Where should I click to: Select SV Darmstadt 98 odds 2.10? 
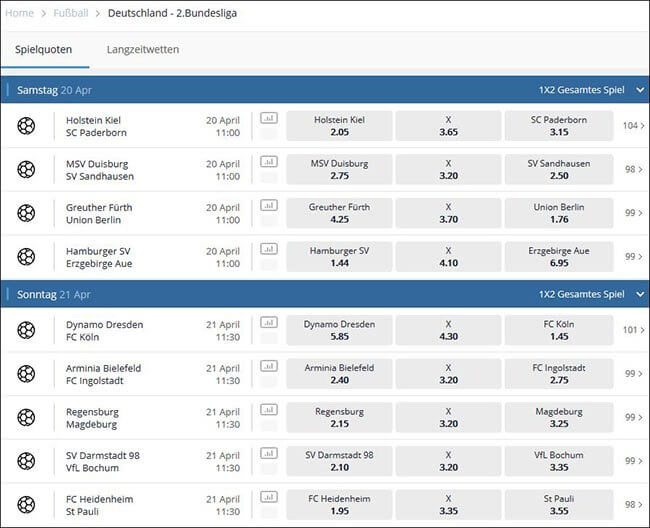[339, 461]
